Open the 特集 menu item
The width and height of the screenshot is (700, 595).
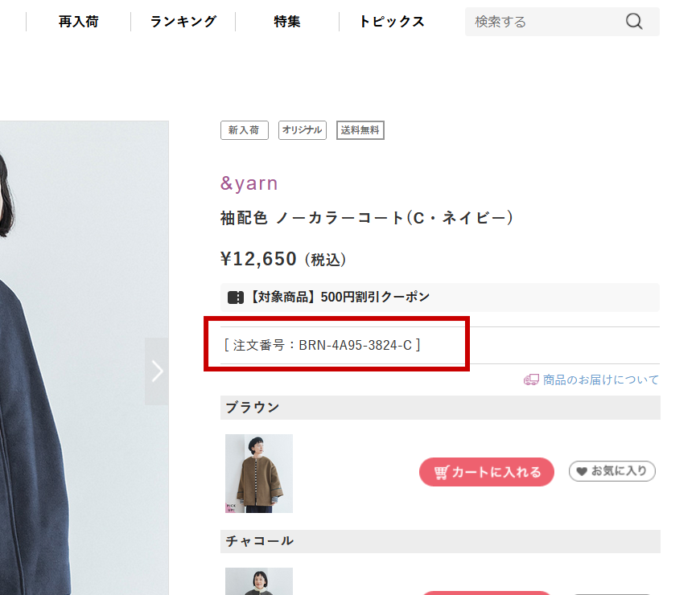287,22
